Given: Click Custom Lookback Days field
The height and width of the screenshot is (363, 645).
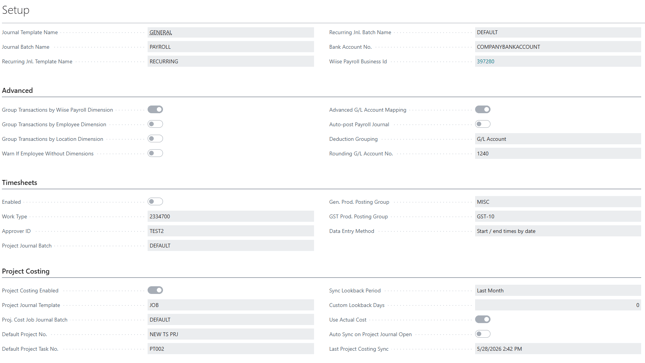Looking at the screenshot, I should (558, 305).
